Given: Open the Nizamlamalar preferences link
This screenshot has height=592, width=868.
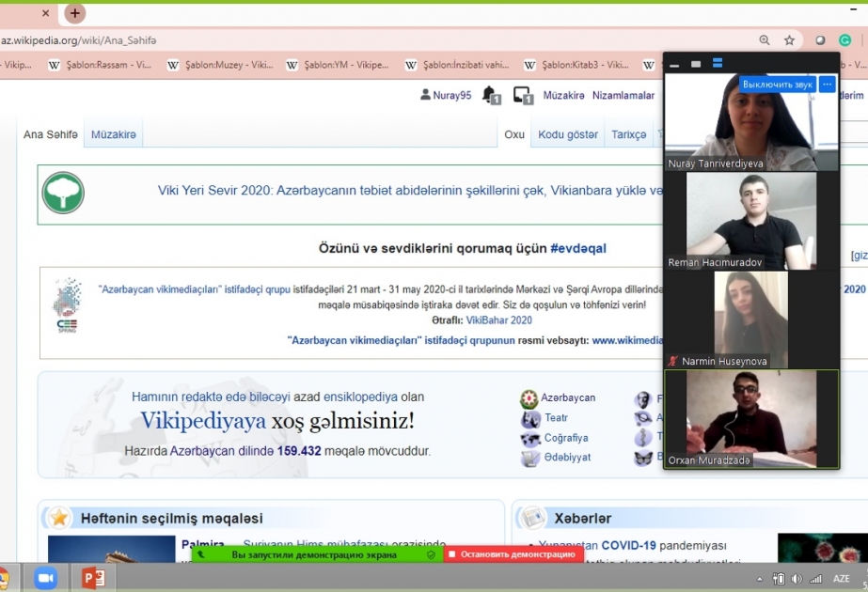Looking at the screenshot, I should (623, 95).
